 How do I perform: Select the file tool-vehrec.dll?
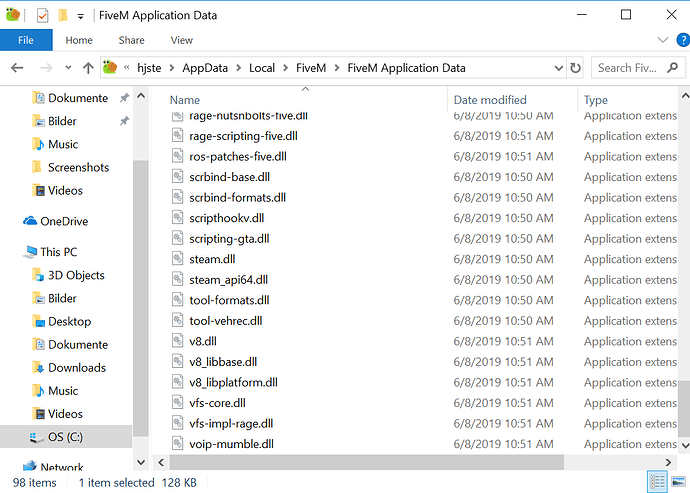226,320
